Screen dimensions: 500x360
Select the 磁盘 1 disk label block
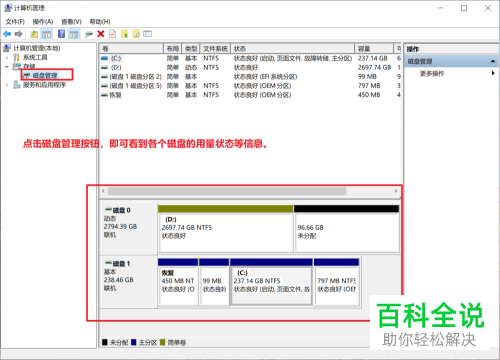tap(128, 281)
